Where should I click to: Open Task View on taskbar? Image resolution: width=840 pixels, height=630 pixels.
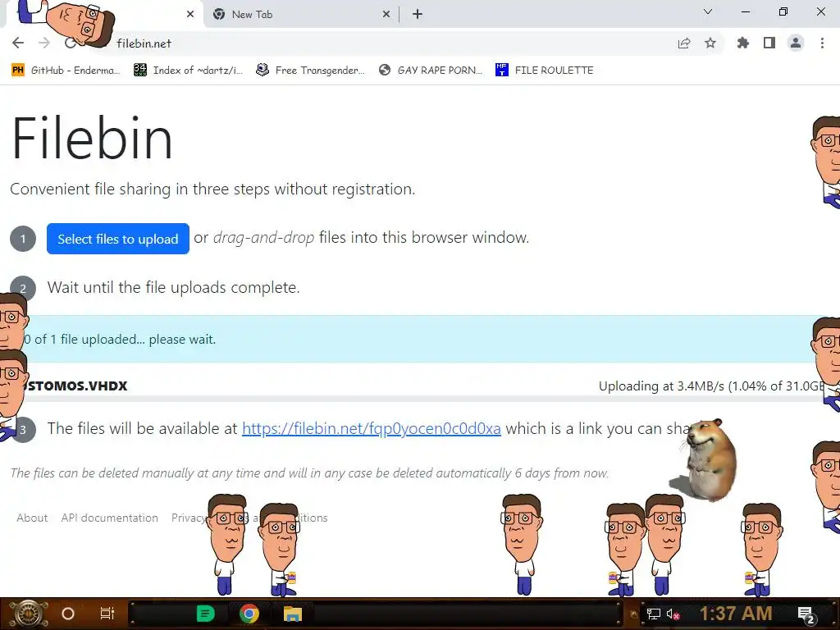tap(107, 614)
